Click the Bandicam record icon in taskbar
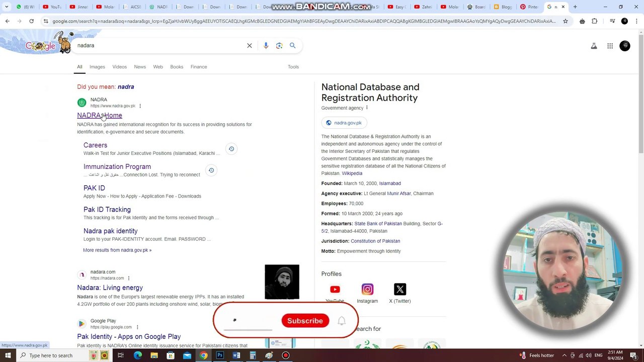 285,355
